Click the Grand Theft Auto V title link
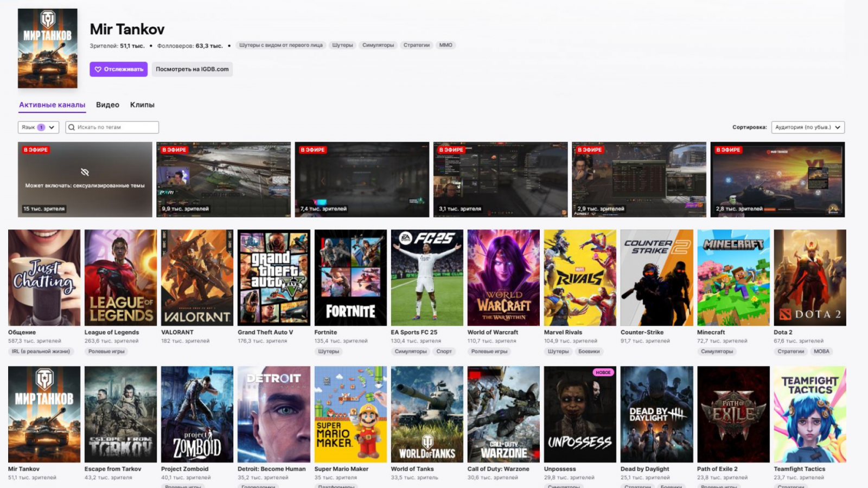The height and width of the screenshot is (488, 868). (x=265, y=332)
